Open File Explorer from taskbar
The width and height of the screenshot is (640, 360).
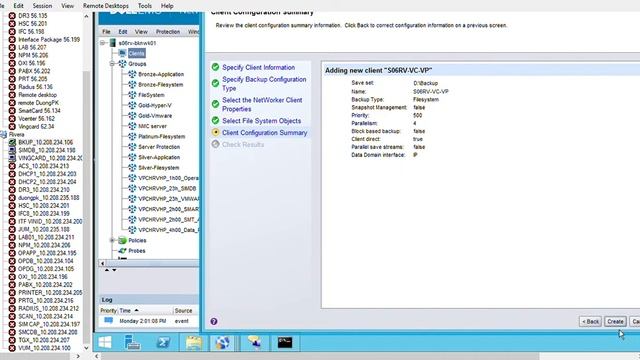click(x=193, y=342)
